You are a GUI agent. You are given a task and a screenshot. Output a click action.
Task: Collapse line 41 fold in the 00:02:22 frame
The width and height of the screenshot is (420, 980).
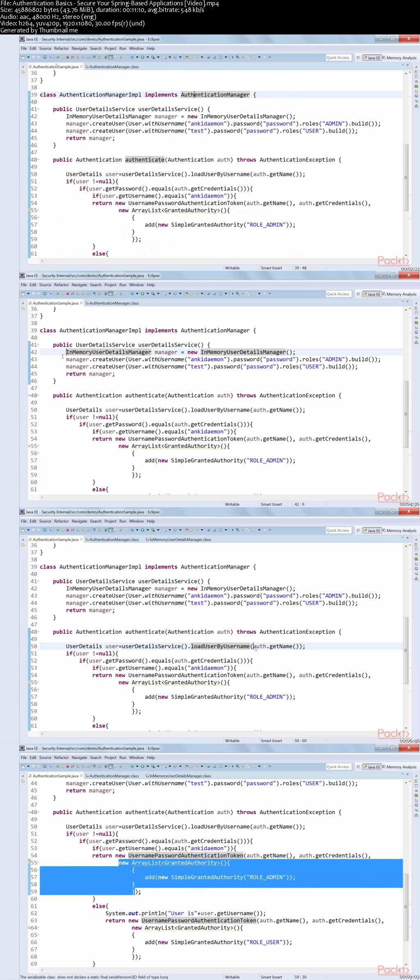pos(38,109)
